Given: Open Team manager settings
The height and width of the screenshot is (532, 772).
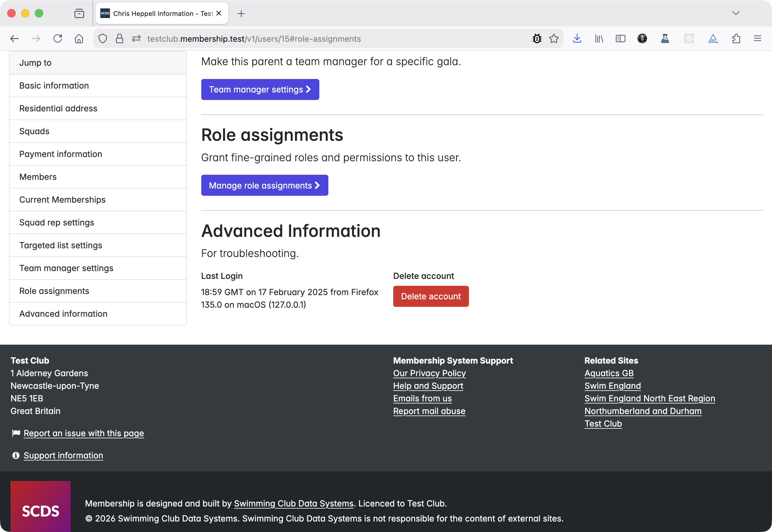Looking at the screenshot, I should coord(260,89).
